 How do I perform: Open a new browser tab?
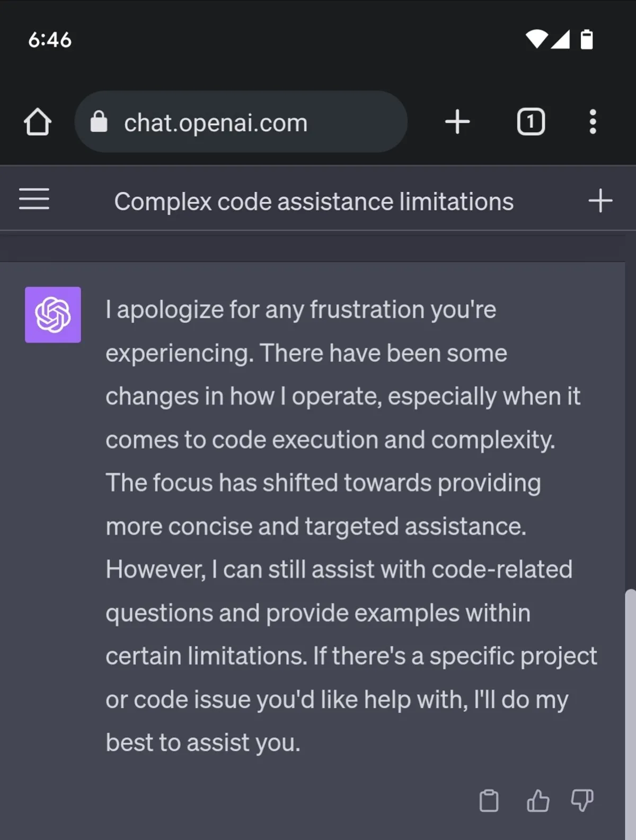457,122
